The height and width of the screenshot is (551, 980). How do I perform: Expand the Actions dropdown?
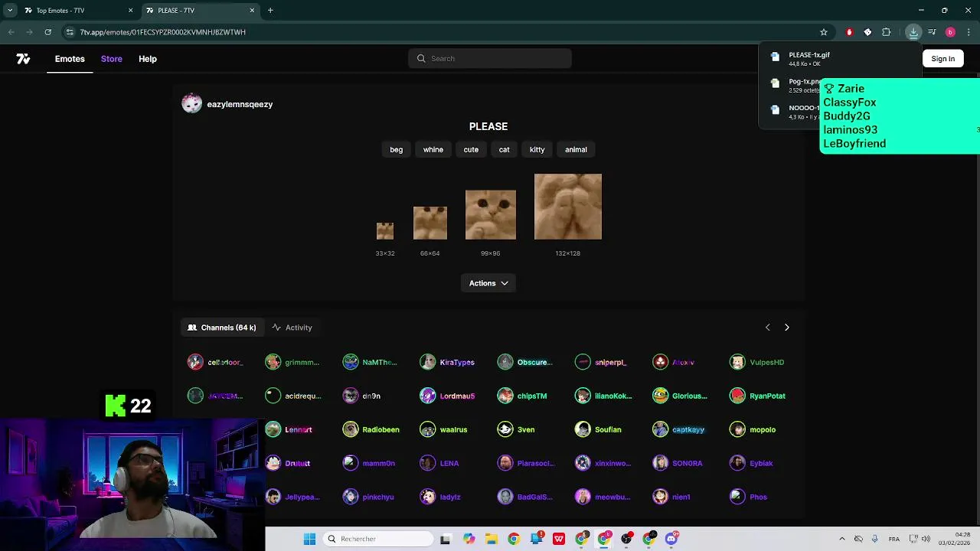pos(488,283)
